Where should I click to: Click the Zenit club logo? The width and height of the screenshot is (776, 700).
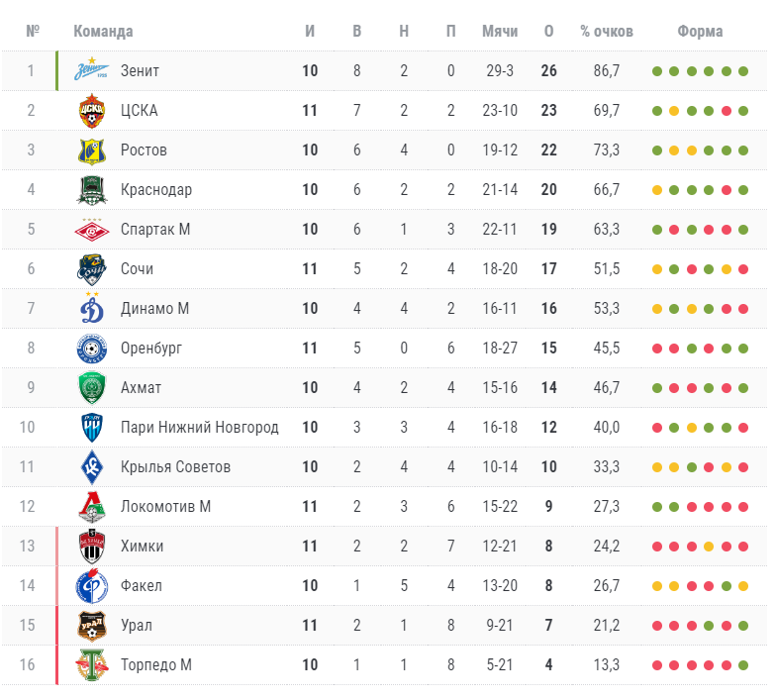(x=92, y=70)
